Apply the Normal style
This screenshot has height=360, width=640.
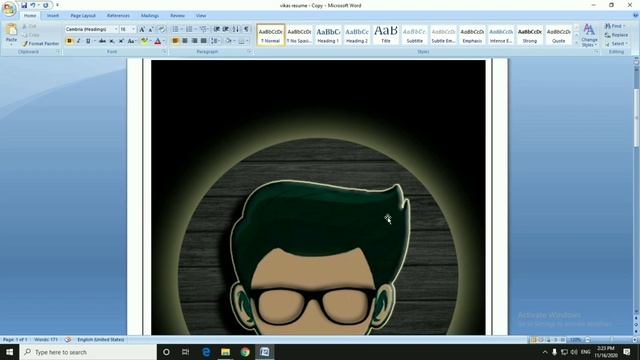tap(271, 35)
